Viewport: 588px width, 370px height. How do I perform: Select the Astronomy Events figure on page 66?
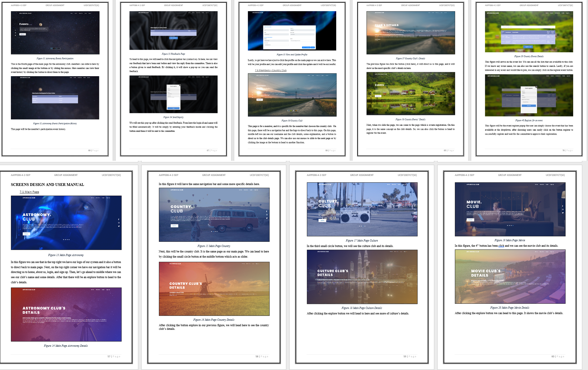point(55,33)
